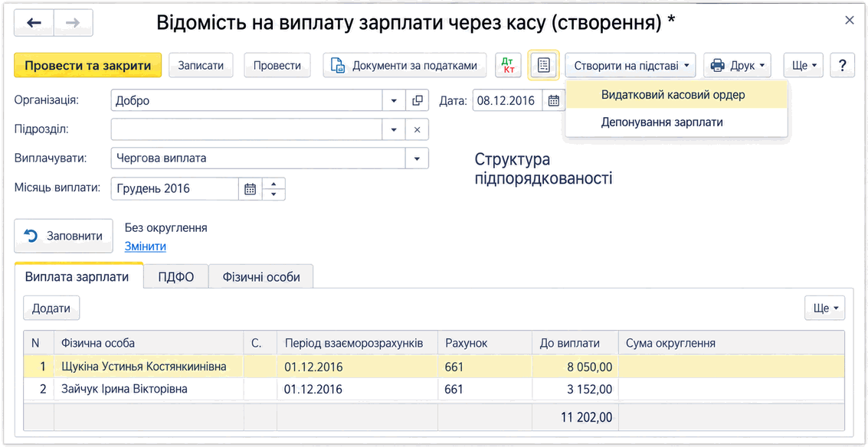Viewport: 868px width, 447px height.
Task: Click the empty Підрозділ input field
Action: coord(247,129)
